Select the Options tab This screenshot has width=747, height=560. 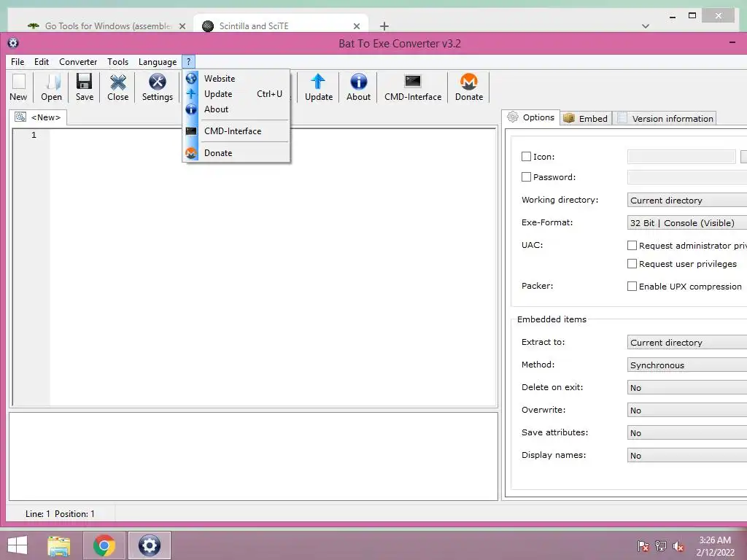tap(531, 117)
